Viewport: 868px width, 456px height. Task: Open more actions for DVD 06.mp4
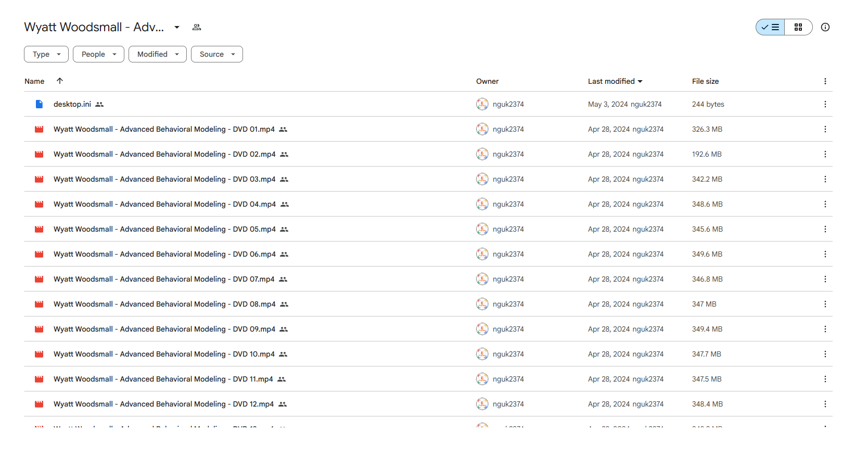coord(825,254)
